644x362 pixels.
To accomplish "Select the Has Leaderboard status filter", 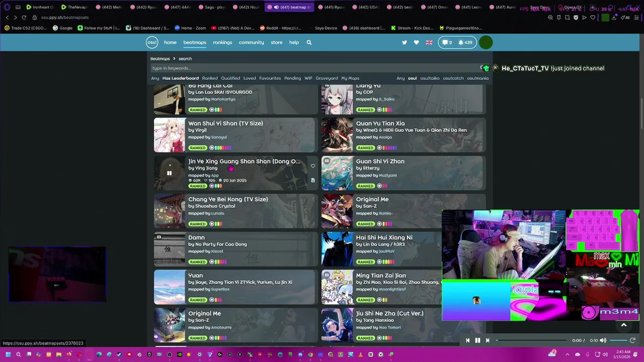I will pos(180,78).
